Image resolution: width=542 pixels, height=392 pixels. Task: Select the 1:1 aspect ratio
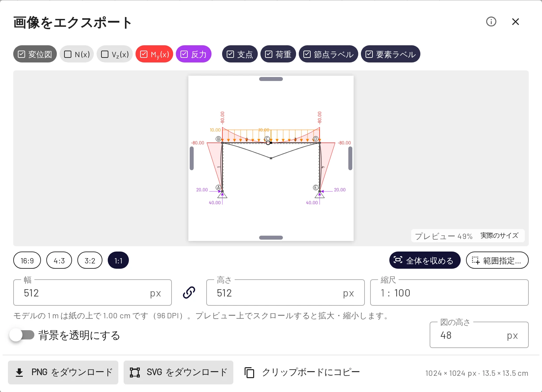[118, 260]
